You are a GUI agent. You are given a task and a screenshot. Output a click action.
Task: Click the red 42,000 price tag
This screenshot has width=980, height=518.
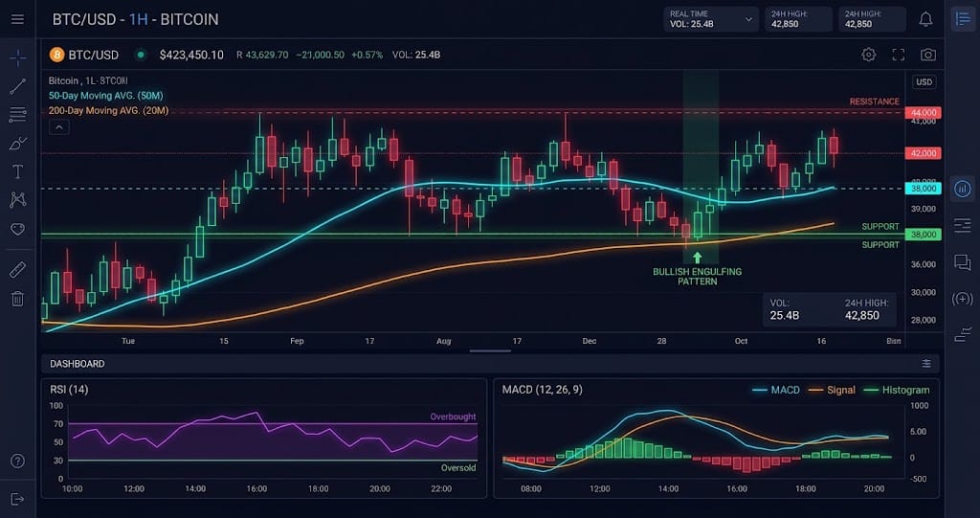[924, 153]
